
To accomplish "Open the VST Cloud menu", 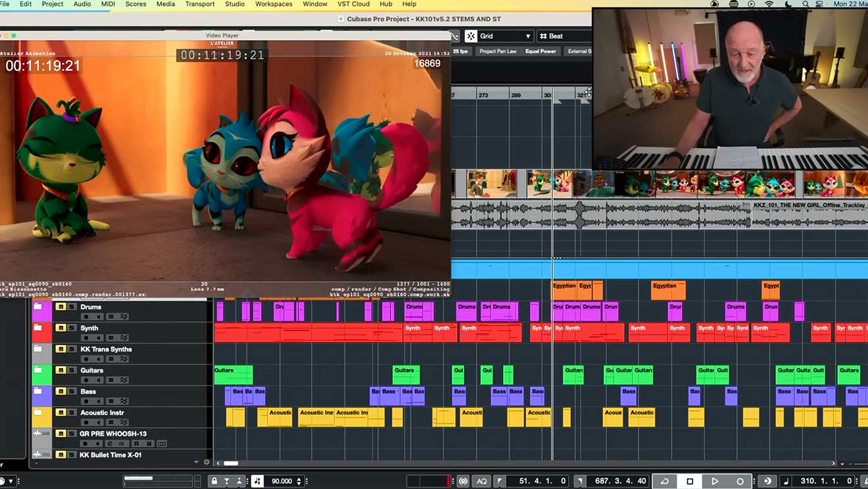I will (353, 4).
